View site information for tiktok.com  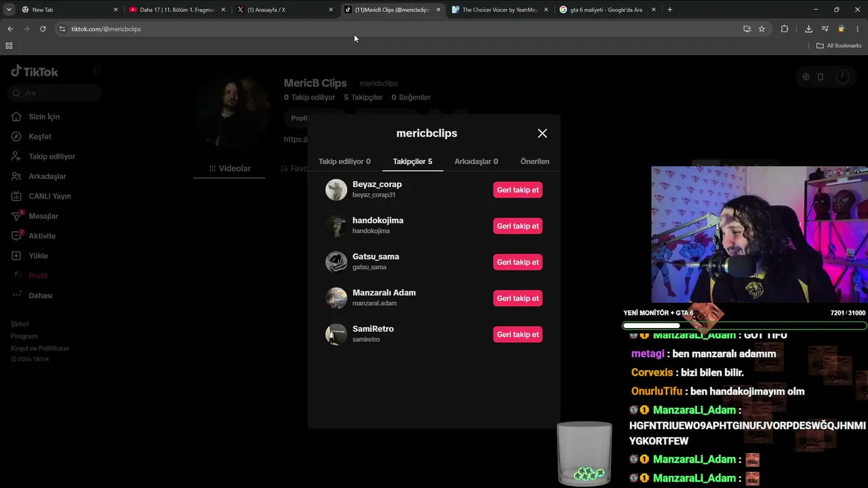62,29
